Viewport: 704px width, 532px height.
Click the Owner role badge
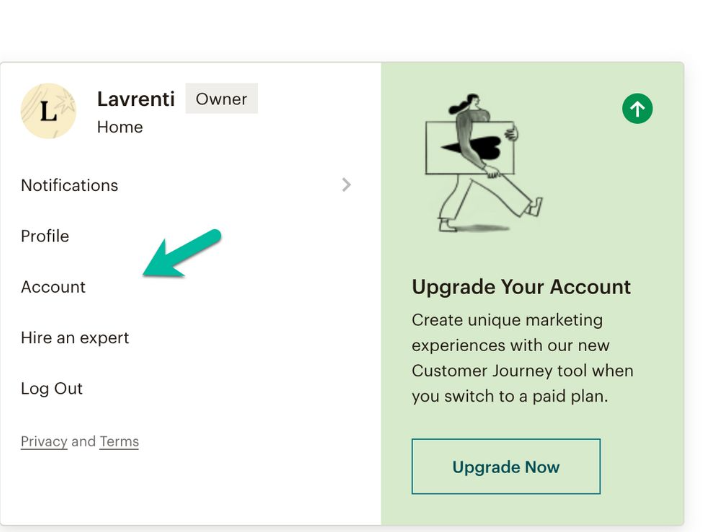coord(221,99)
